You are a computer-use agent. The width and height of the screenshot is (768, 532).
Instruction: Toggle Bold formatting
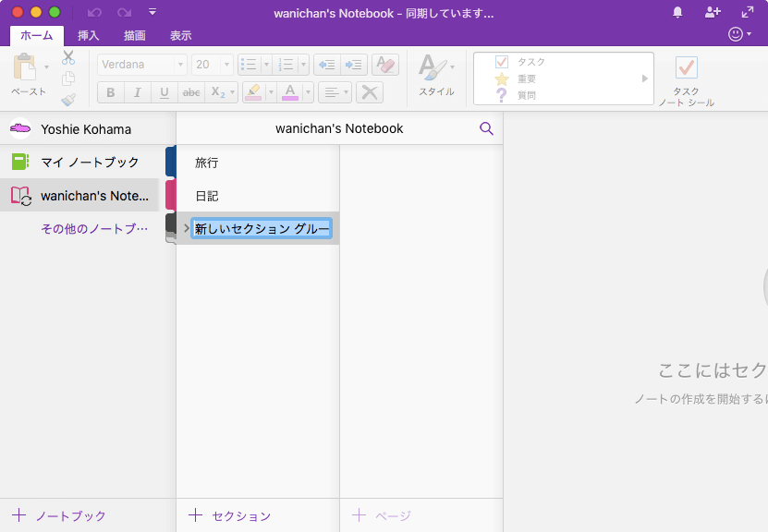click(111, 92)
